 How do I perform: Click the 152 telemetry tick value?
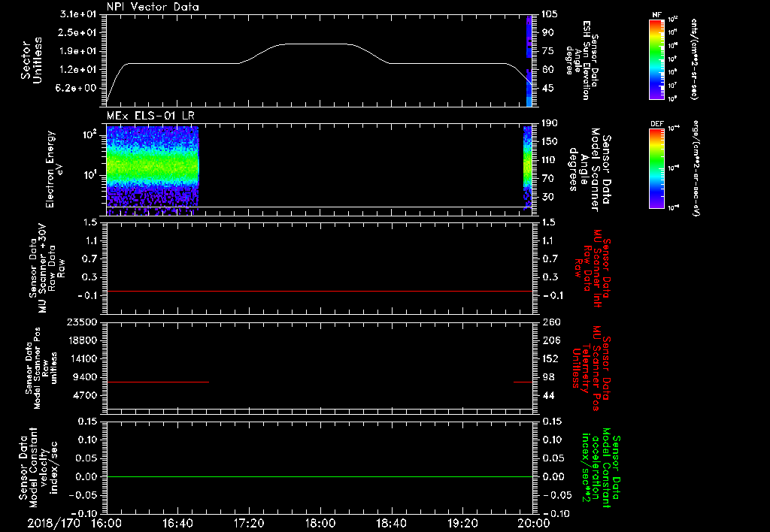[551, 358]
